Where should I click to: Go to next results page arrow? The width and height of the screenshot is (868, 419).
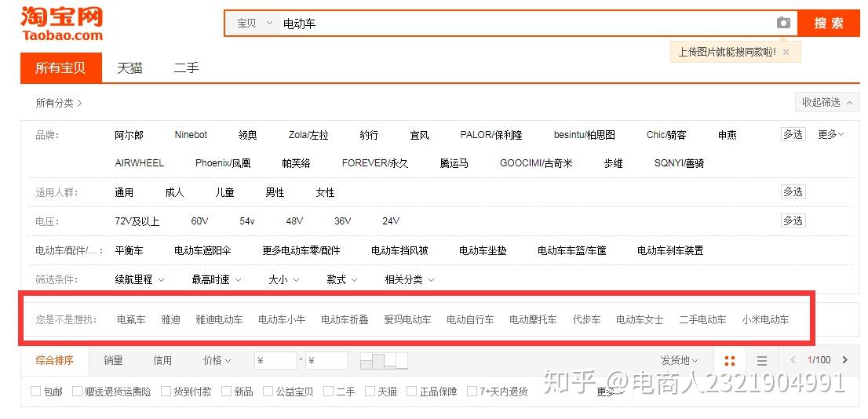coord(844,360)
